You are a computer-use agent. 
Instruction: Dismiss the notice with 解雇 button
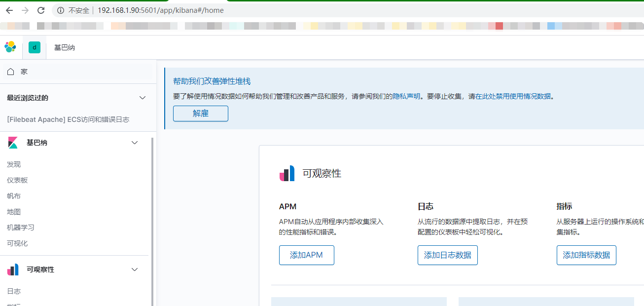(x=201, y=114)
